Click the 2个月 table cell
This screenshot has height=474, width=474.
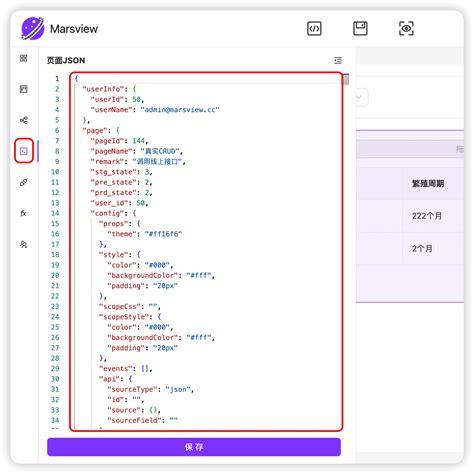tap(422, 248)
